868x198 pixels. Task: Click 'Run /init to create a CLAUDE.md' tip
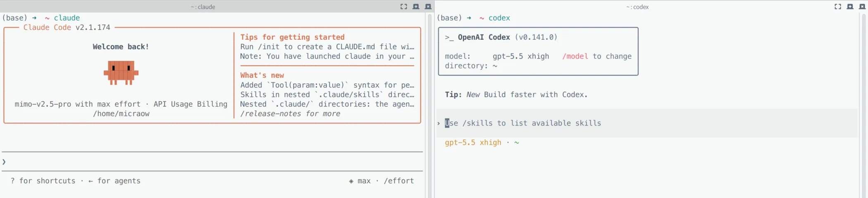[x=327, y=46]
